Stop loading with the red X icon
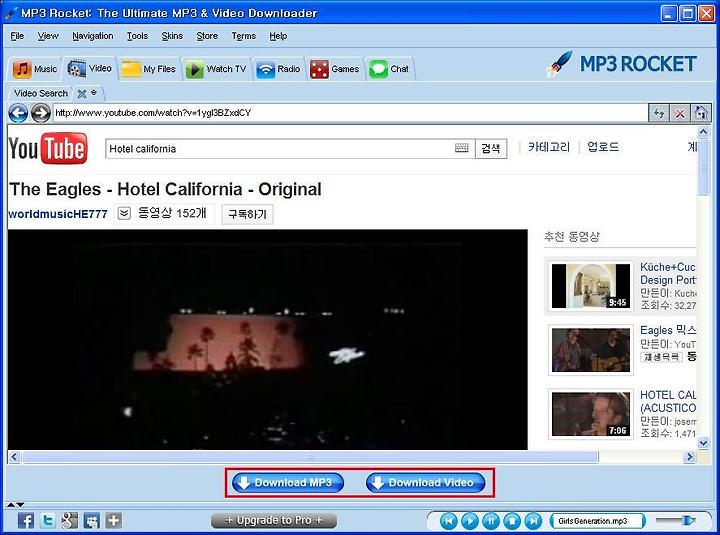The image size is (720, 535). tap(680, 113)
